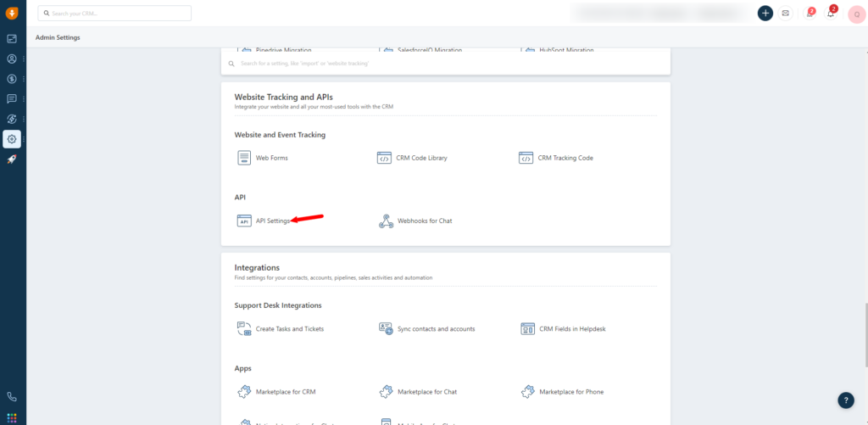This screenshot has width=868, height=425.
Task: Click the API Settings icon
Action: [x=244, y=221]
